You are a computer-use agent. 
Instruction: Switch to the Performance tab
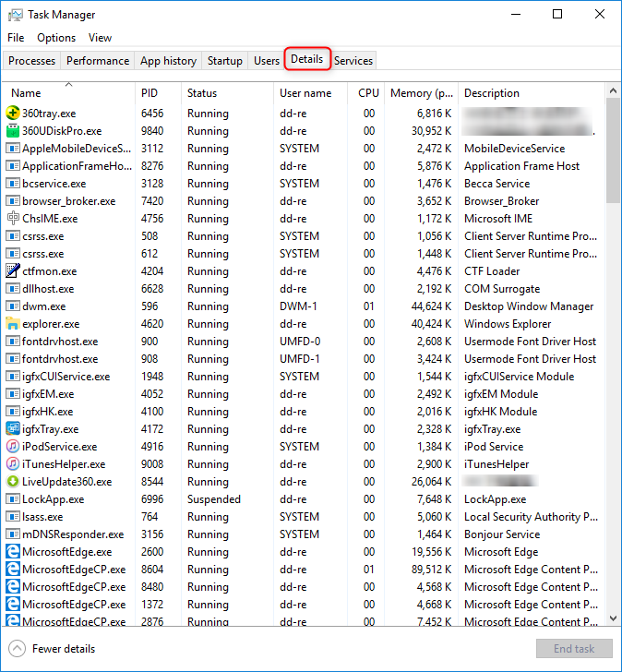click(x=98, y=61)
